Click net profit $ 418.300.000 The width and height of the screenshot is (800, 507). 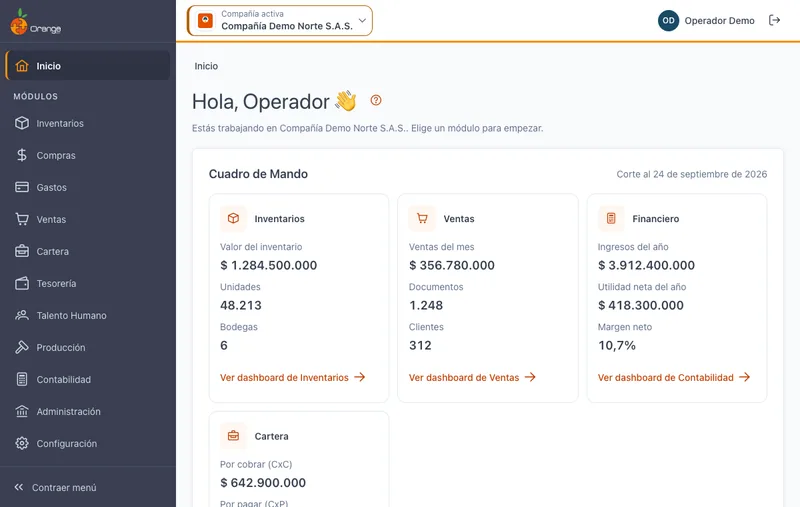640,305
